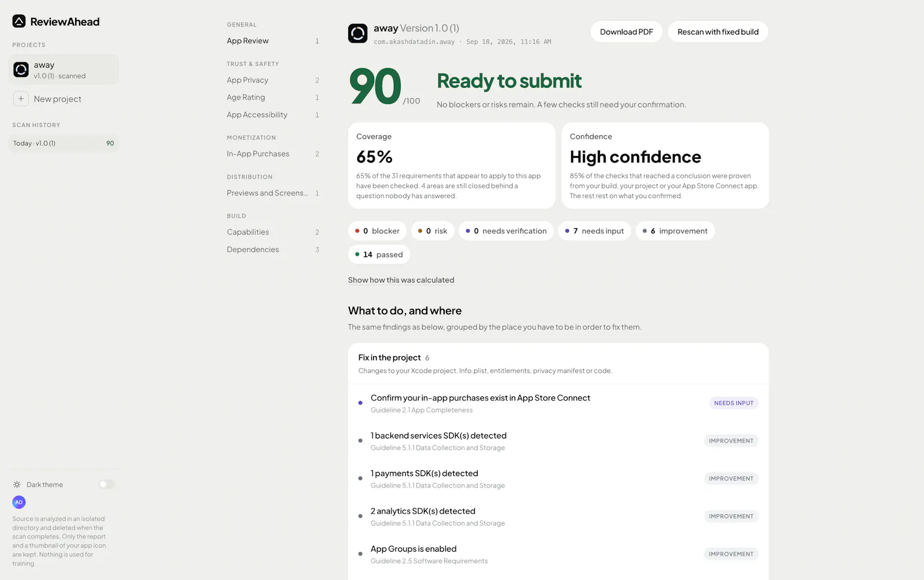Image resolution: width=924 pixels, height=580 pixels.
Task: Open Confirm your in-app purchases finding
Action: [x=558, y=403]
